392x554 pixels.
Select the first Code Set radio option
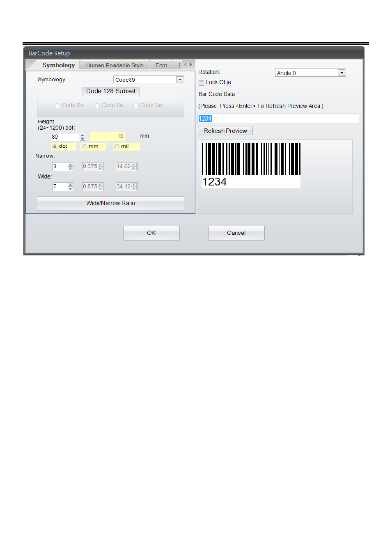click(x=57, y=106)
